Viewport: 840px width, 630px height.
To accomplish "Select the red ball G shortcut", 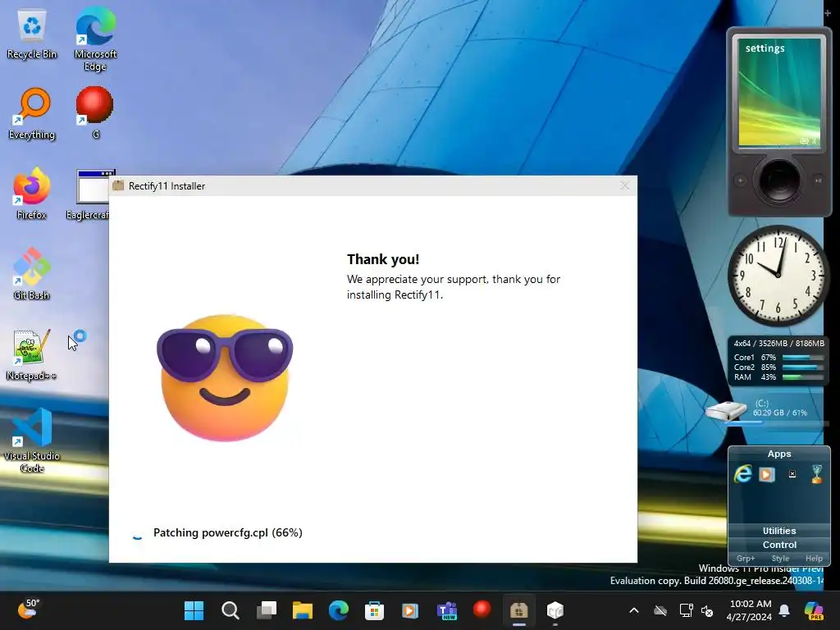I will point(95,112).
